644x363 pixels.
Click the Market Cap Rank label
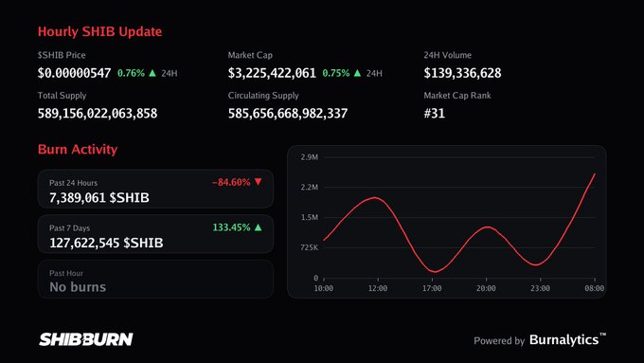coord(457,96)
